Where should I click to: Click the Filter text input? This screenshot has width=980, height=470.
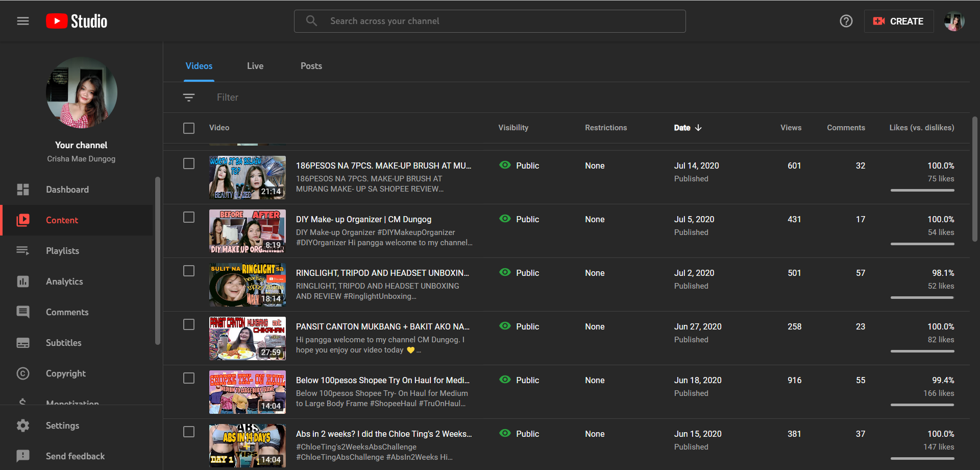tap(228, 97)
